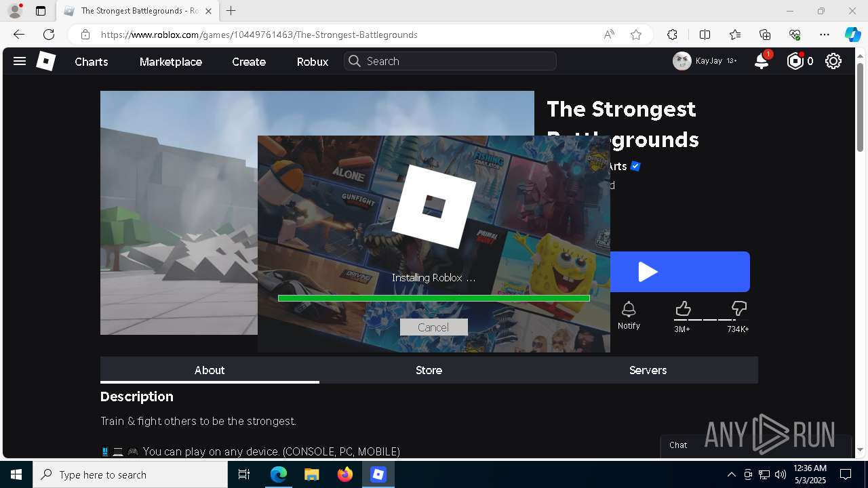The height and width of the screenshot is (488, 868).
Task: Open the tab actions menu
Action: point(41,11)
